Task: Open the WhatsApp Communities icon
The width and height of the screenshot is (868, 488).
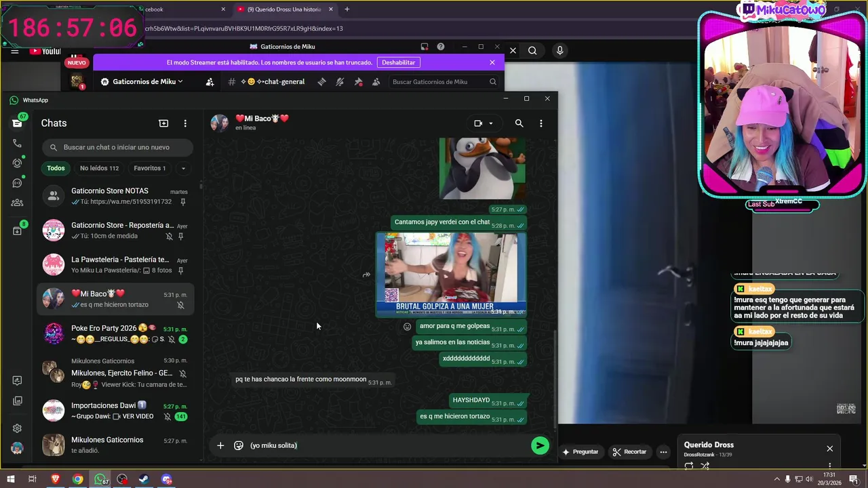Action: [18, 202]
